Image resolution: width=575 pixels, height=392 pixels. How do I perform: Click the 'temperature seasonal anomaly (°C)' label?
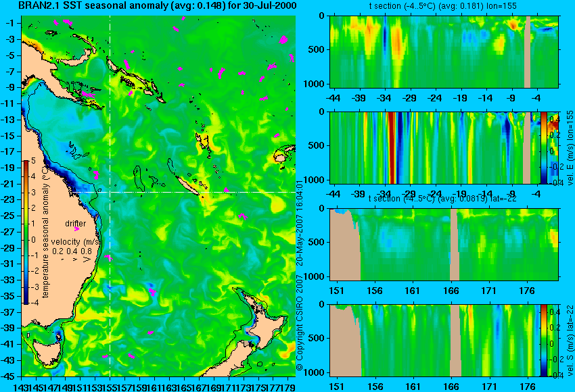coord(45,232)
